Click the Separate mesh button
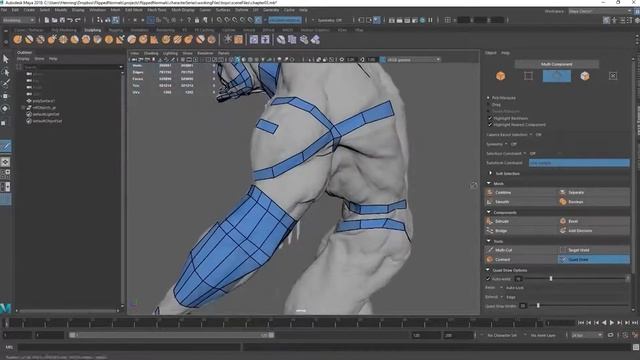Image resolution: width=640 pixels, height=360 pixels. click(594, 192)
